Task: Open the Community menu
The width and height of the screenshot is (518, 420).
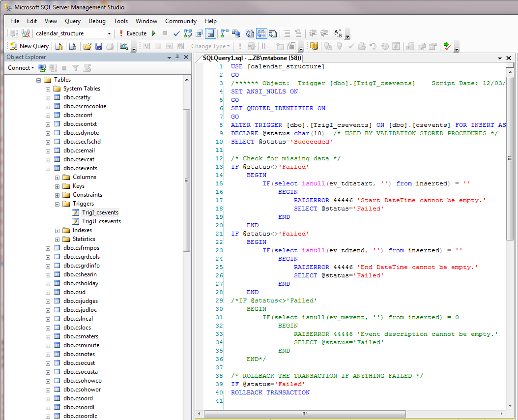Action: [x=180, y=21]
